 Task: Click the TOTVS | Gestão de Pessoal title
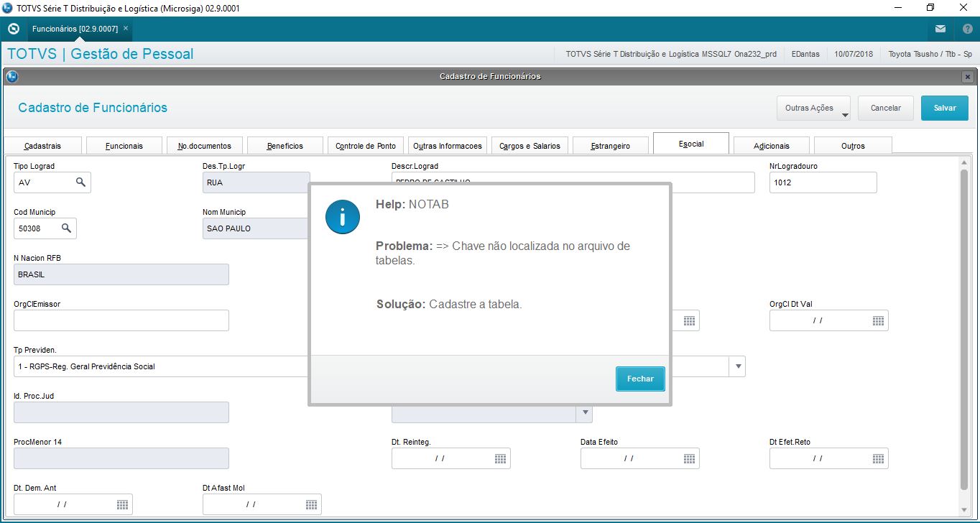click(100, 54)
